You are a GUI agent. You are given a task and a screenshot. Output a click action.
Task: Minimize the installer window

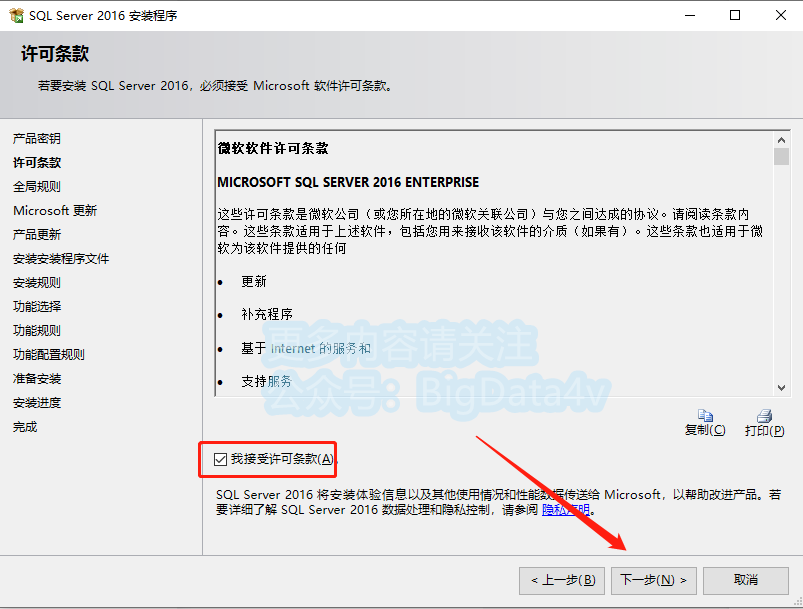(690, 15)
